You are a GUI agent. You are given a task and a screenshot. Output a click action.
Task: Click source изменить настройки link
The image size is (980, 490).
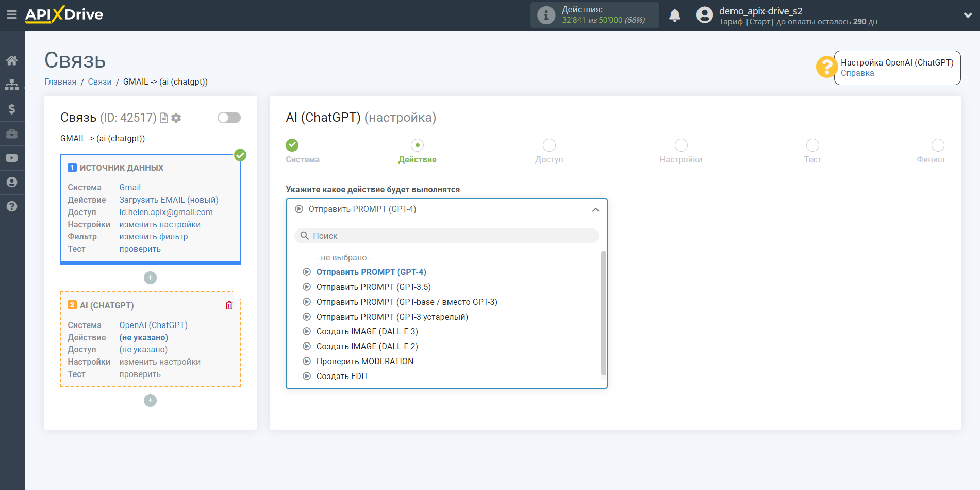pos(160,224)
